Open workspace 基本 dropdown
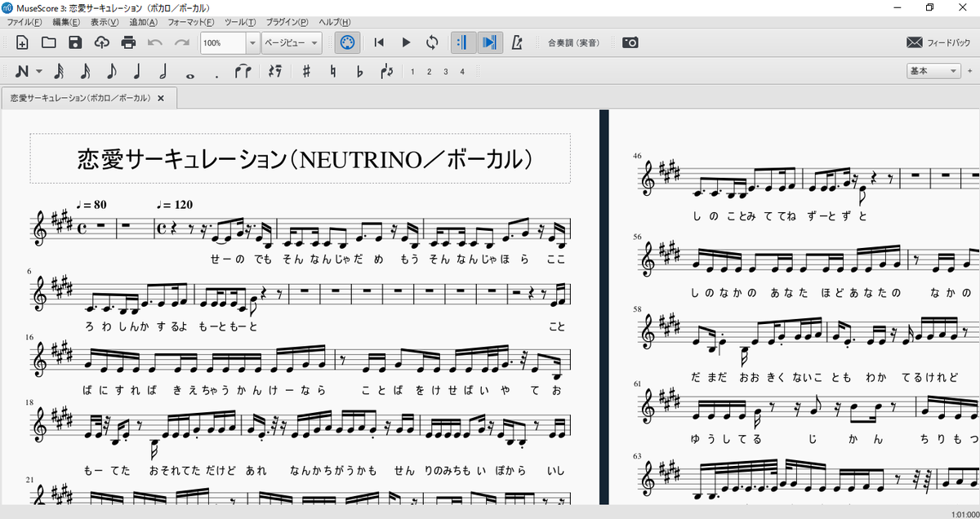 pos(934,72)
